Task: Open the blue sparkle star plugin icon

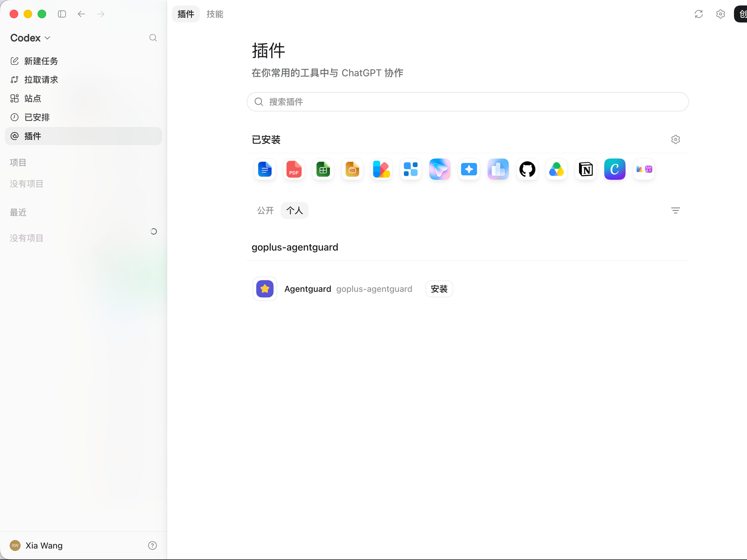Action: [469, 169]
